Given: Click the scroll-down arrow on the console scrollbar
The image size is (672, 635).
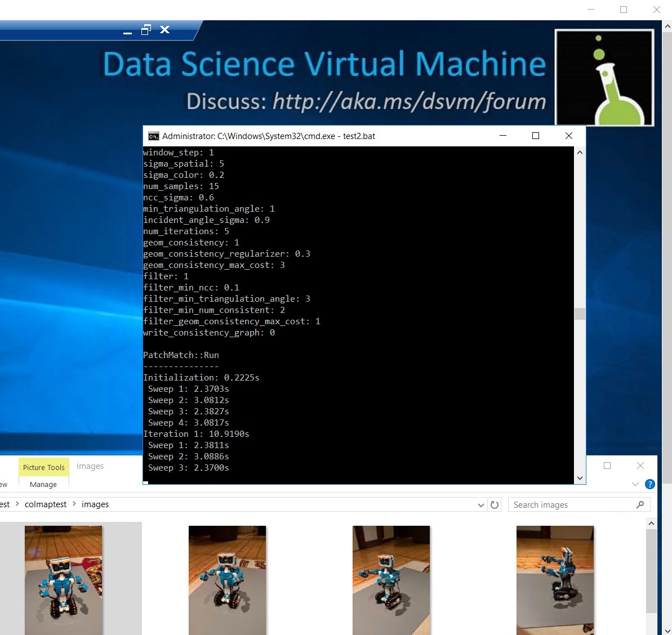Looking at the screenshot, I should click(x=580, y=477).
